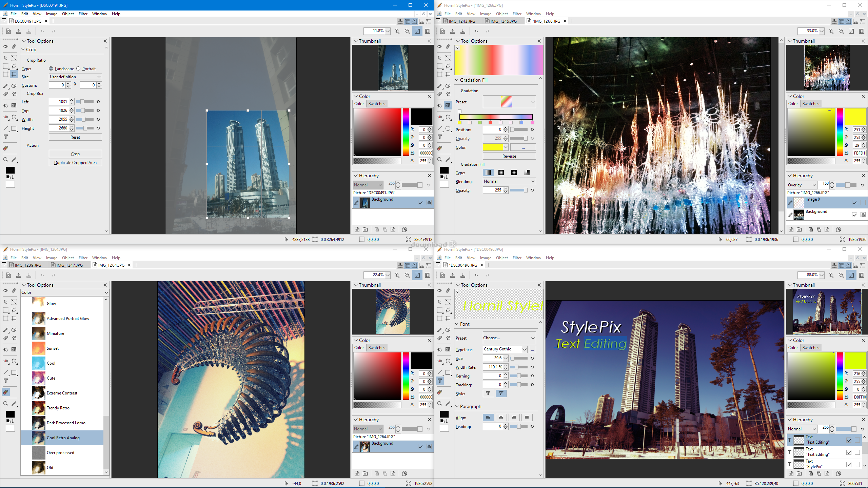Open "Color" filter category dropdown in IMG_1264.JPG window
Image resolution: width=868 pixels, height=488 pixels.
tap(64, 292)
